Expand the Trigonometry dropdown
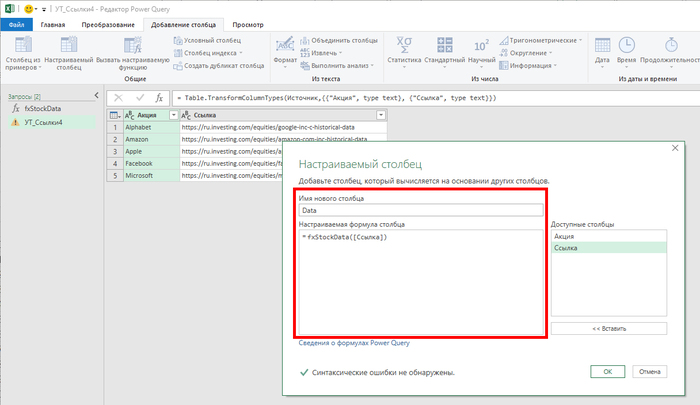 coord(580,40)
